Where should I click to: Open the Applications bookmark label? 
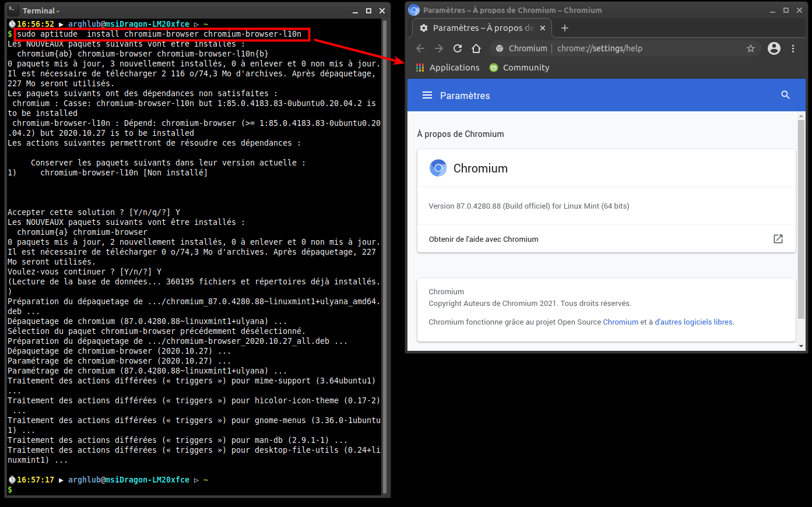(x=455, y=68)
